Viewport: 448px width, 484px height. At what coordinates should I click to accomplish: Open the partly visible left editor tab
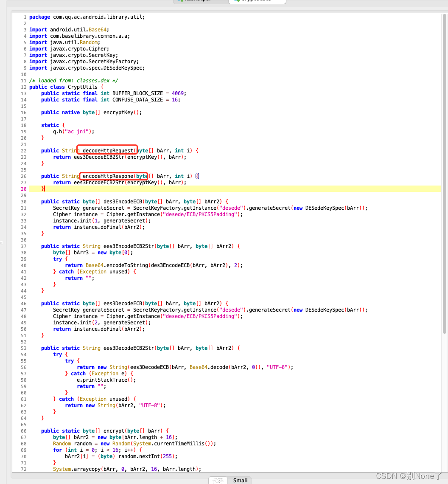click(x=201, y=2)
